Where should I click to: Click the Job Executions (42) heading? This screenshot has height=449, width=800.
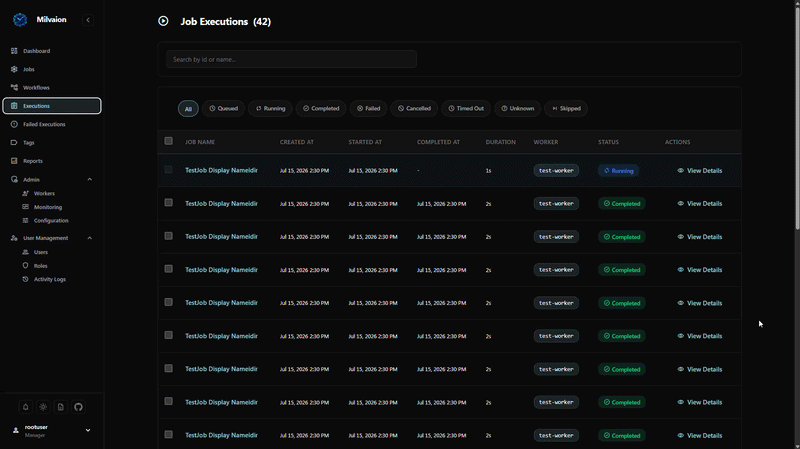point(226,21)
